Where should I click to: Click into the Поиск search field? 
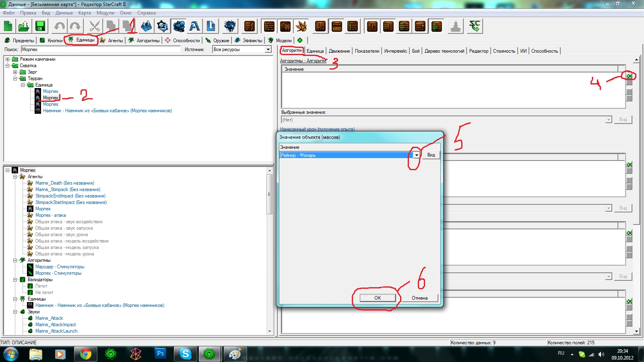click(101, 49)
